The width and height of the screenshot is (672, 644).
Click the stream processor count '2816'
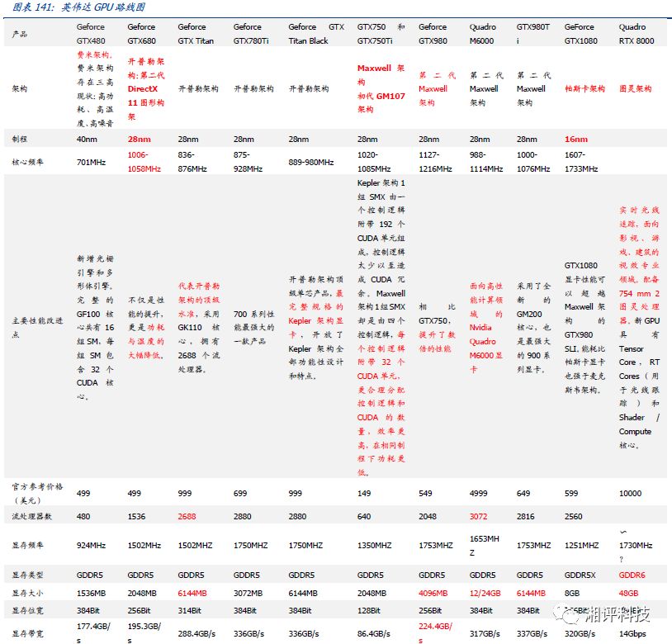pyautogui.click(x=526, y=517)
